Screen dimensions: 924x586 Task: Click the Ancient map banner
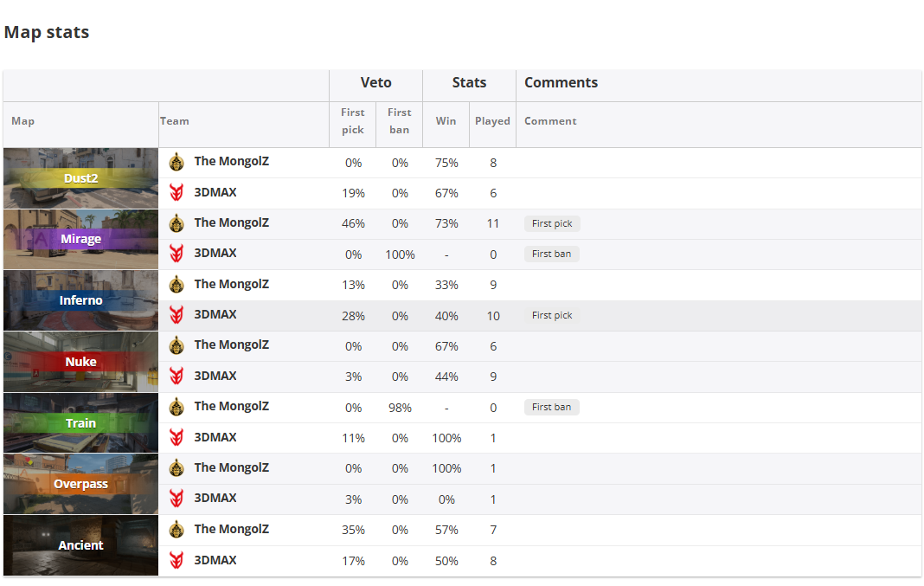tap(80, 545)
